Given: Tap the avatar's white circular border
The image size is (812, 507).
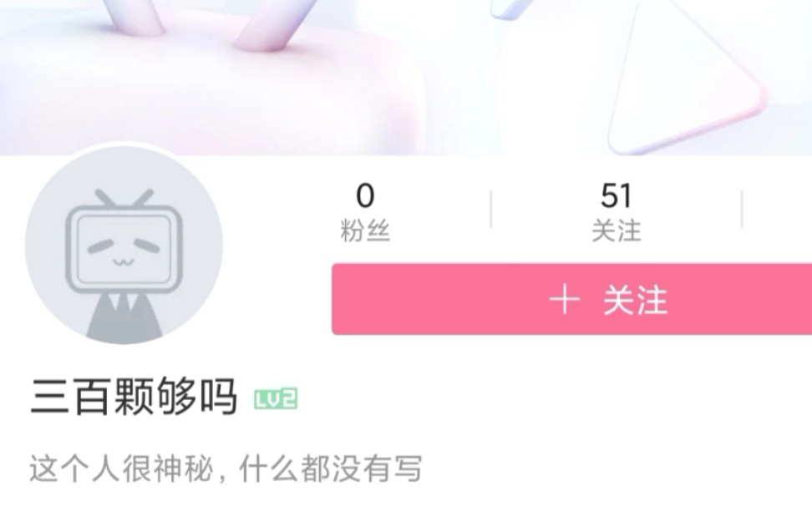Looking at the screenshot, I should point(124,144).
